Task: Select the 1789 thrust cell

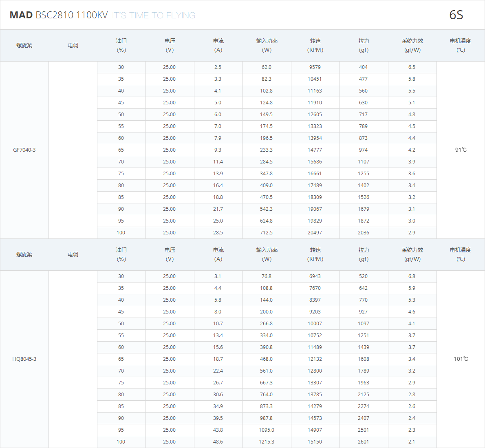Action: 364,371
